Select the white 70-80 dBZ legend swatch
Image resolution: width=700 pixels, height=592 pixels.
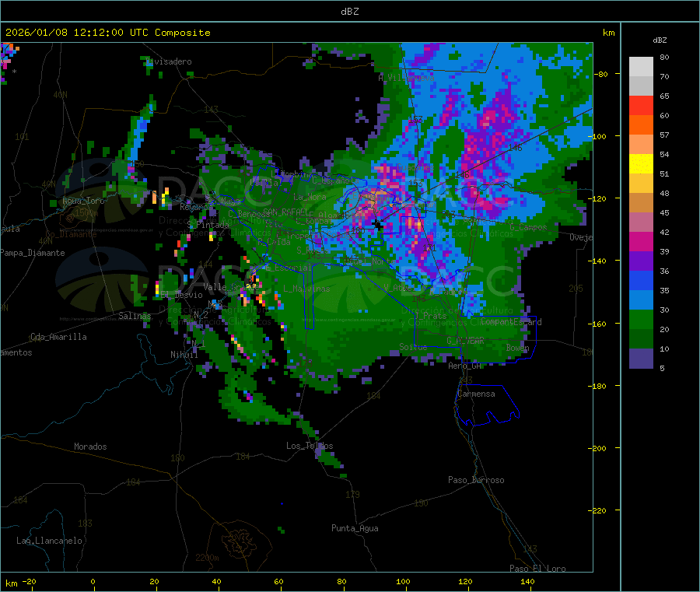pyautogui.click(x=641, y=67)
